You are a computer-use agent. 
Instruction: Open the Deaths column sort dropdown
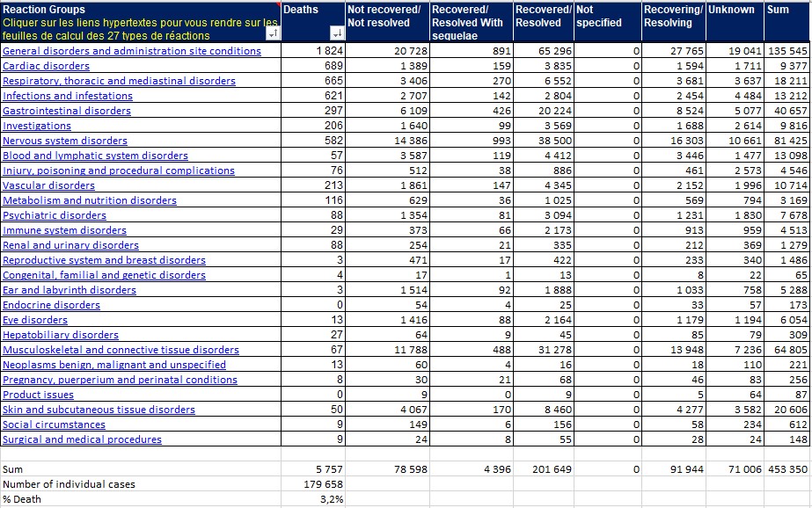click(337, 33)
